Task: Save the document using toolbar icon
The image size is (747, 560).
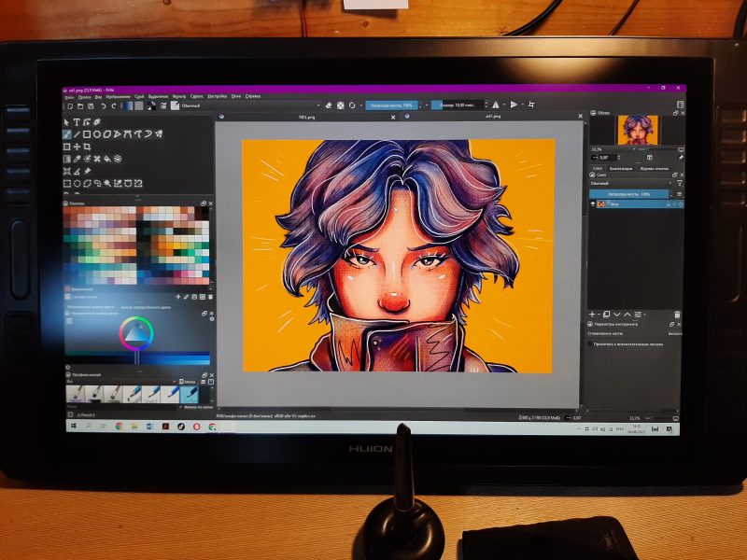Action: [90, 105]
